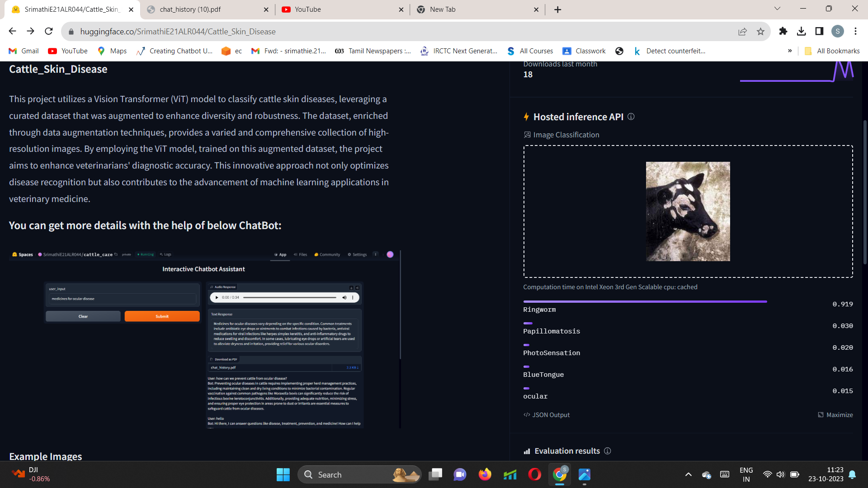
Task: Open the tab search dropdown arrow
Action: (x=777, y=9)
